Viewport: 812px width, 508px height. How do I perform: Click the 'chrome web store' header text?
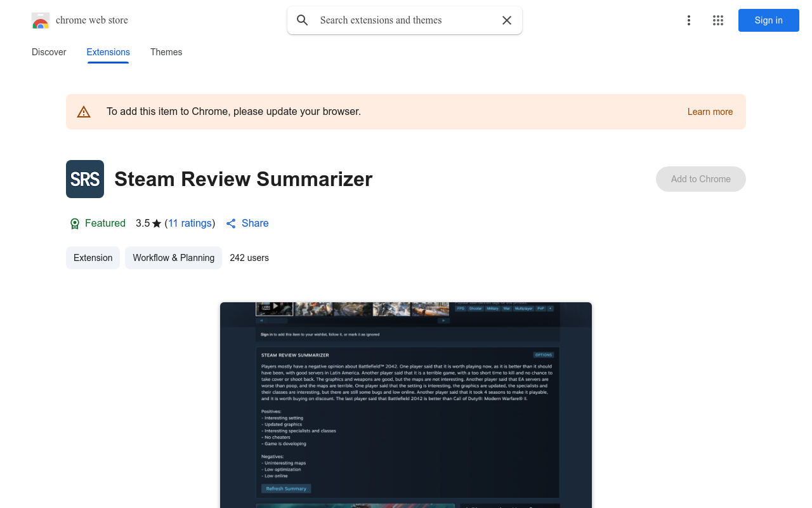point(92,20)
